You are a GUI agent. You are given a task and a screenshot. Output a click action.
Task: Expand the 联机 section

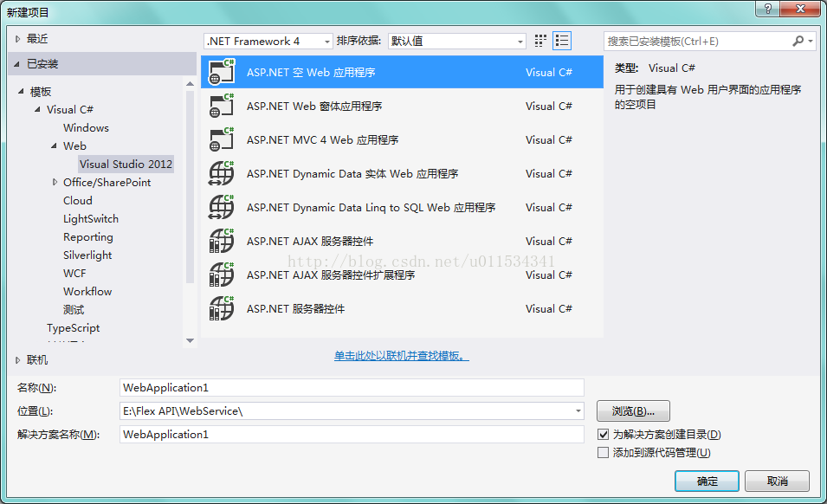[17, 360]
